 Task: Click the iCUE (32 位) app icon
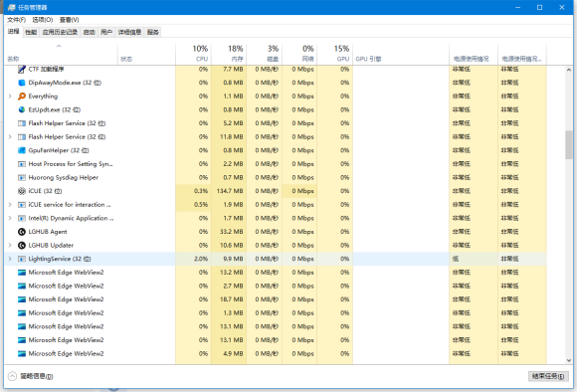[22, 191]
